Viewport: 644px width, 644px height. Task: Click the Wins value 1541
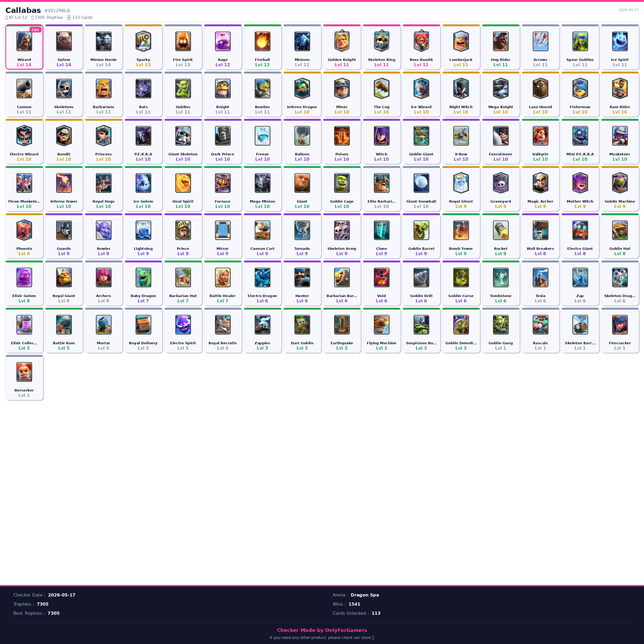tap(354, 604)
